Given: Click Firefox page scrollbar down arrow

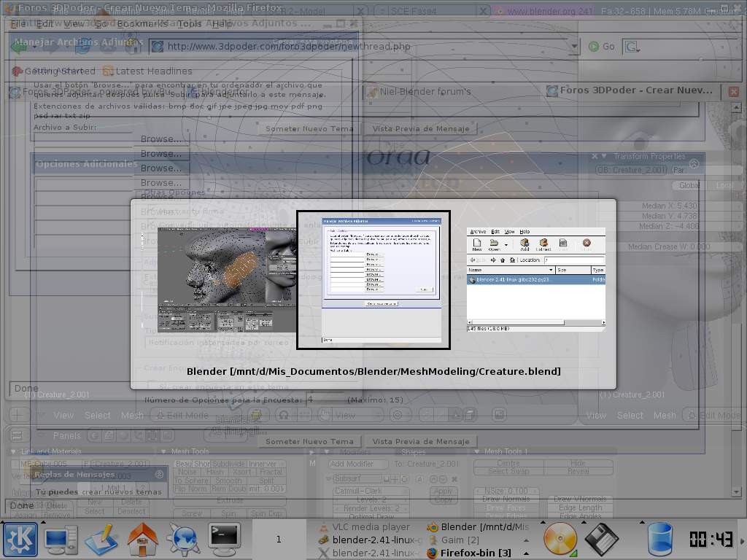Looking at the screenshot, I should point(736,491).
